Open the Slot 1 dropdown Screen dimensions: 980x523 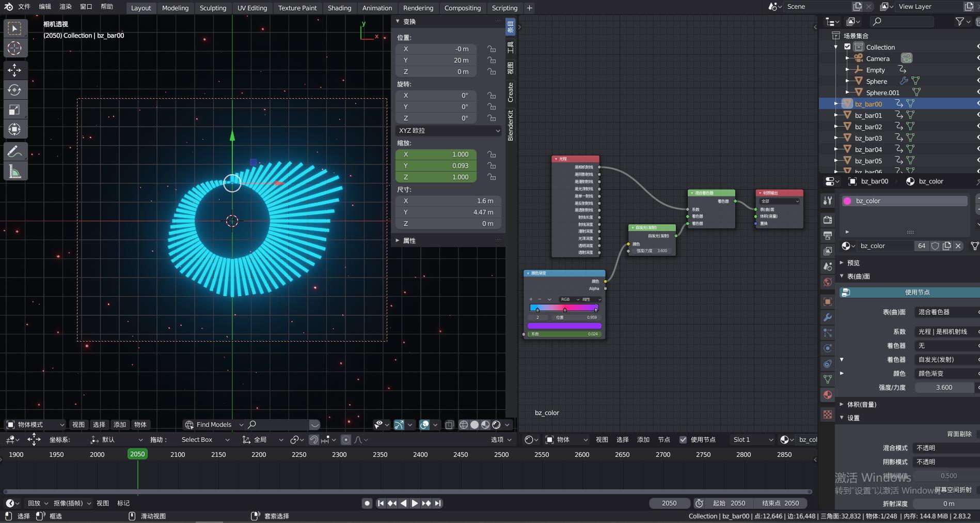tap(752, 440)
